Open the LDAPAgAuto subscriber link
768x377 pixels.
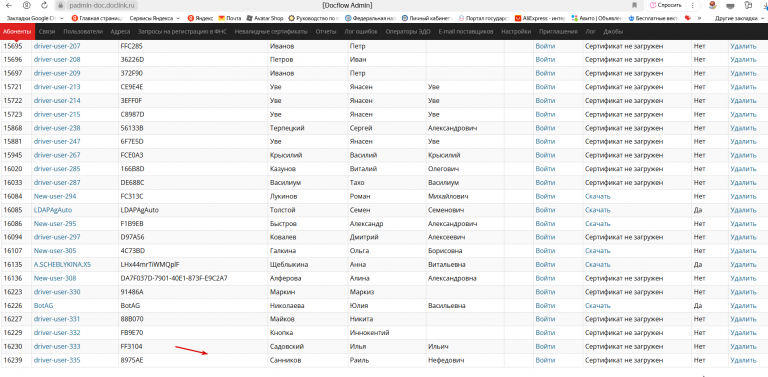coord(53,210)
